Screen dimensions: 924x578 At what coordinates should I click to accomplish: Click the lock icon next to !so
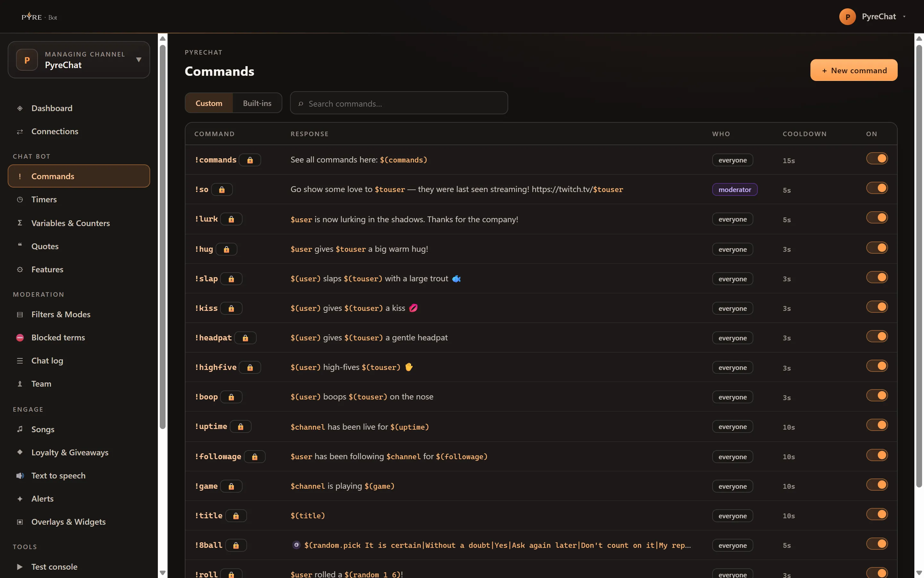222,189
